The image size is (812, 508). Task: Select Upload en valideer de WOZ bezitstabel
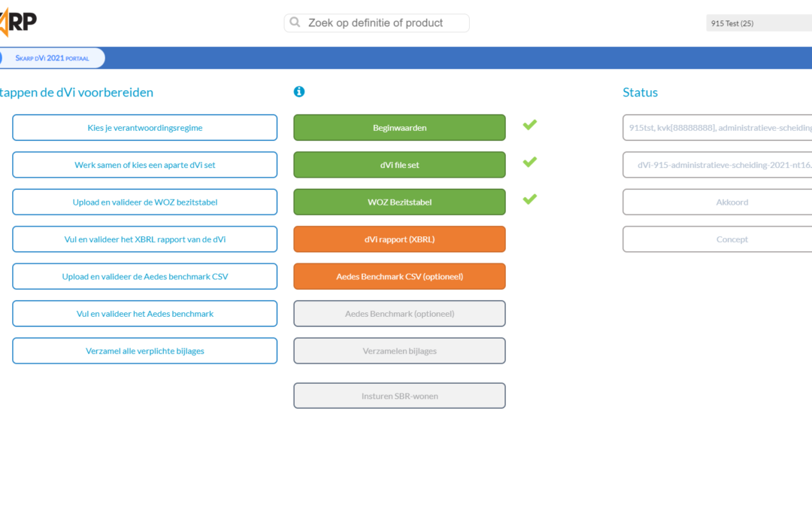(144, 202)
